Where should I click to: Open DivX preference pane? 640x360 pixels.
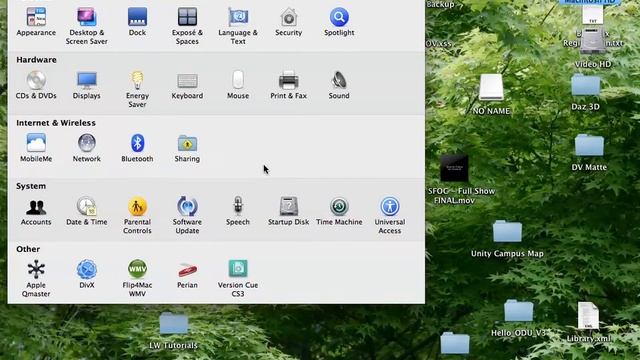(x=87, y=269)
